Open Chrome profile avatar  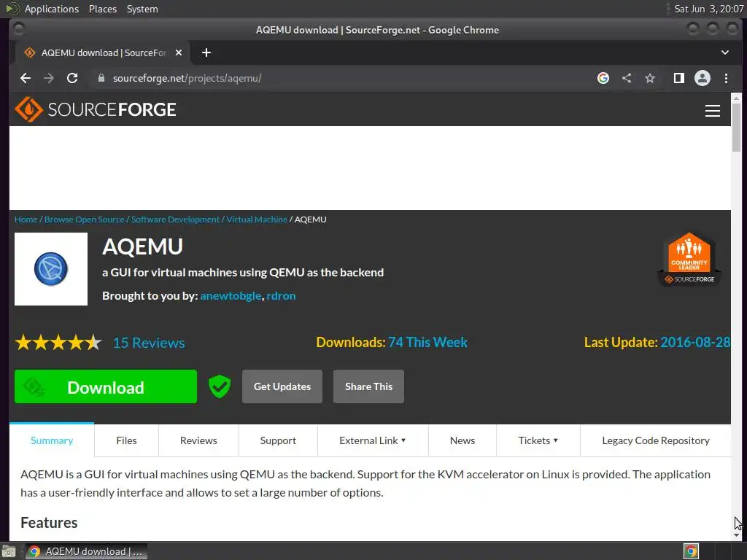click(703, 78)
